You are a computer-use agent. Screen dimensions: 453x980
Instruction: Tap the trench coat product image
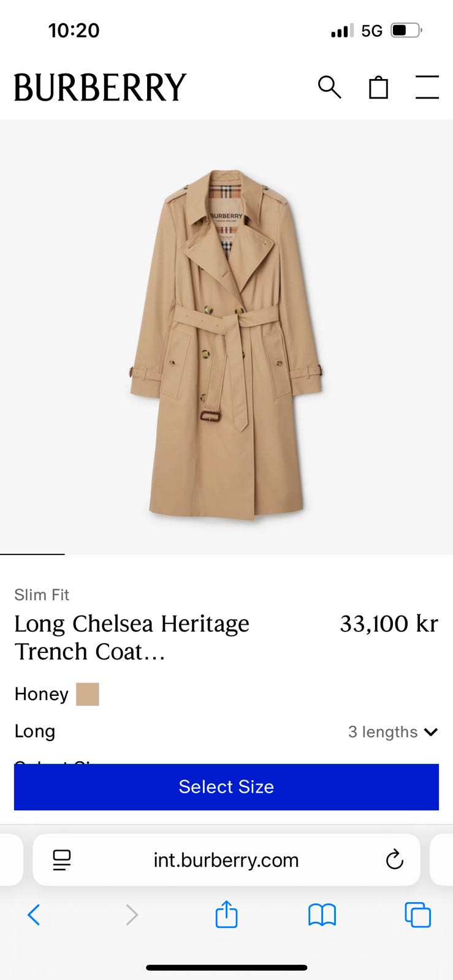tap(226, 344)
